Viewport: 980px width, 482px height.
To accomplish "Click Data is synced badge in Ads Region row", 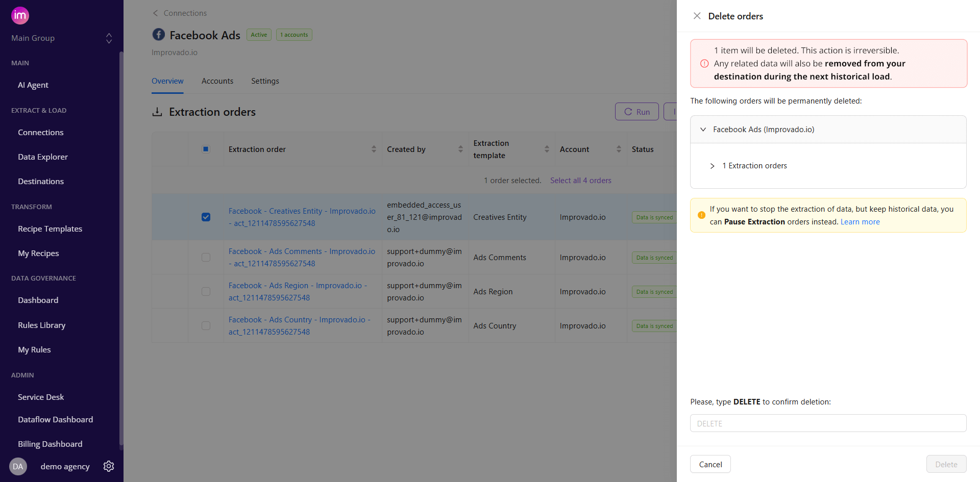I will pyautogui.click(x=654, y=292).
